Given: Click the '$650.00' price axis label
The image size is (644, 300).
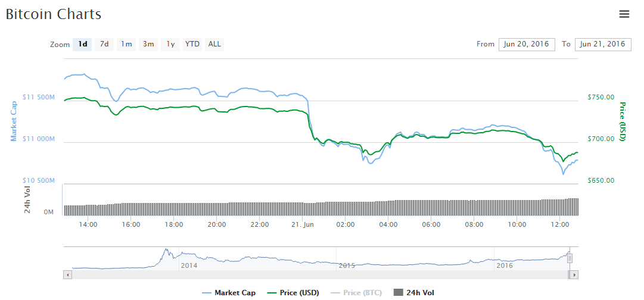Looking at the screenshot, I should pos(601,180).
